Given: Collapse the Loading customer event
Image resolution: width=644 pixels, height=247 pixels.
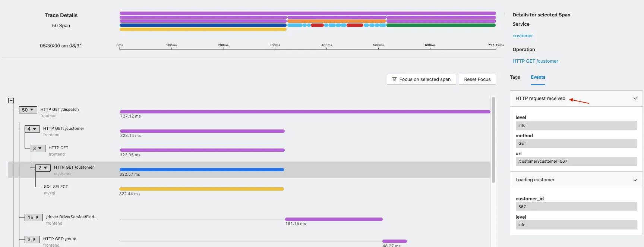Looking at the screenshot, I should pos(635,180).
